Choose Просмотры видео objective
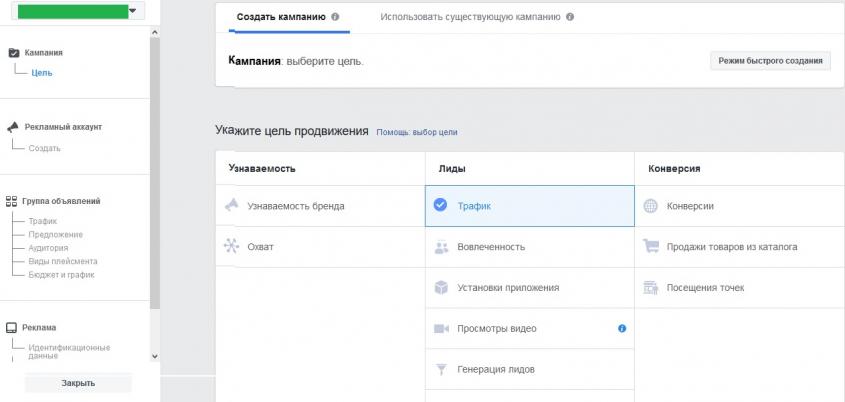Image resolution: width=845 pixels, height=402 pixels. click(530, 329)
